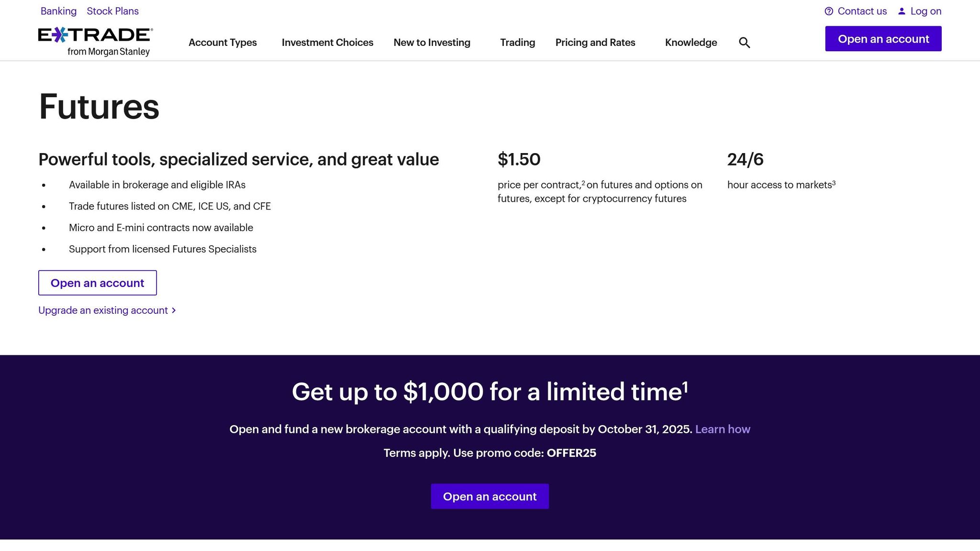Click the Log on person icon
The image size is (980, 551).
click(902, 11)
